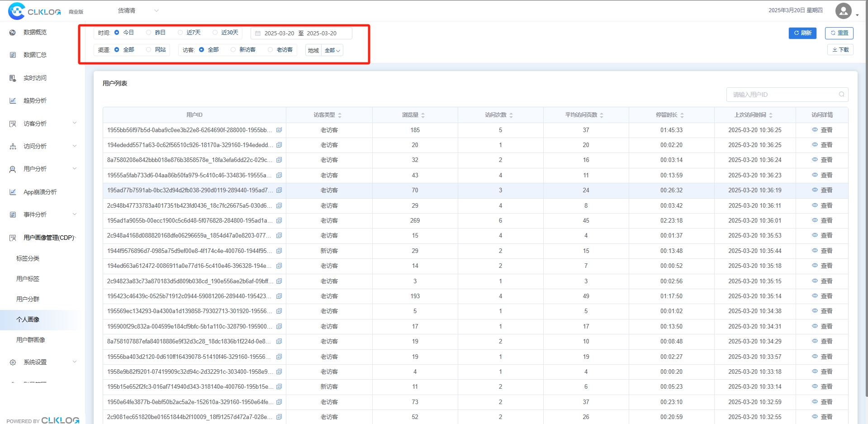Select 昨日 time radio button

click(x=148, y=33)
